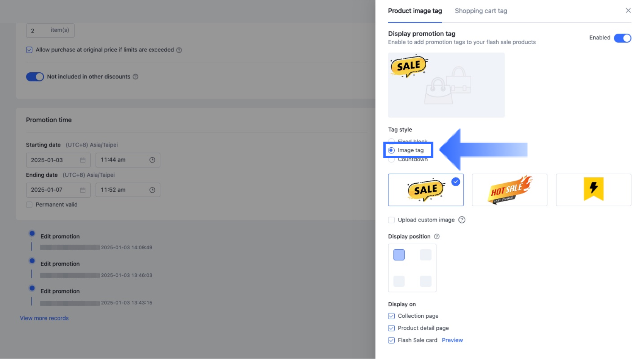Check the Upload custom image checkbox

pos(391,220)
